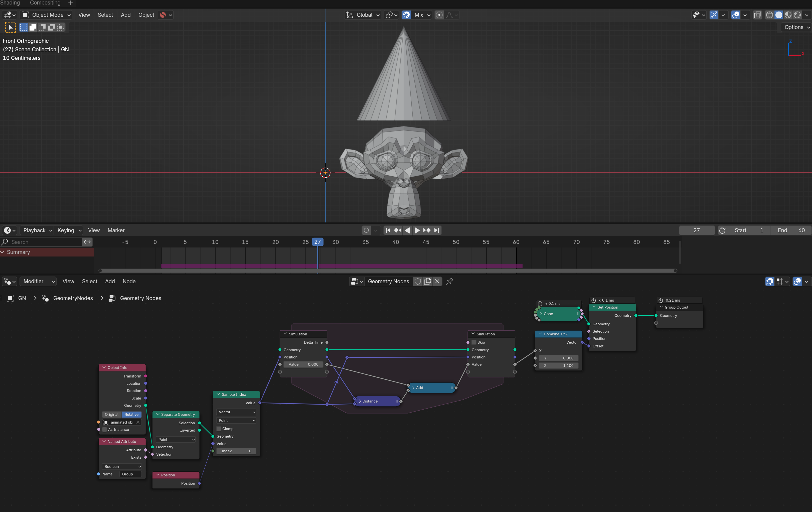This screenshot has height=512, width=812.
Task: Open the viewport shading options dropdown arrow
Action: pos(806,15)
